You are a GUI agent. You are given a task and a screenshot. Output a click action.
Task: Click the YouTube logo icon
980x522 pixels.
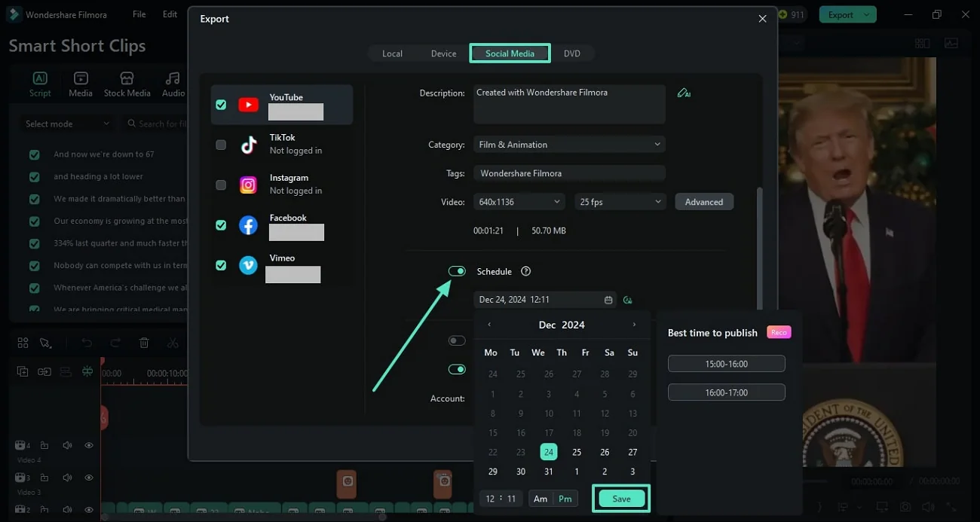(248, 105)
